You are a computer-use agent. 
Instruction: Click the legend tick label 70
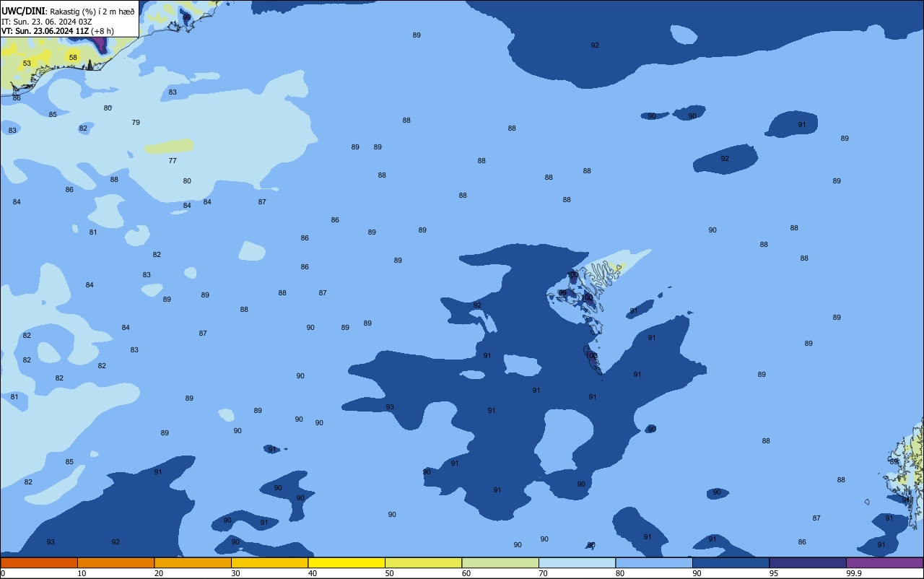(543, 573)
